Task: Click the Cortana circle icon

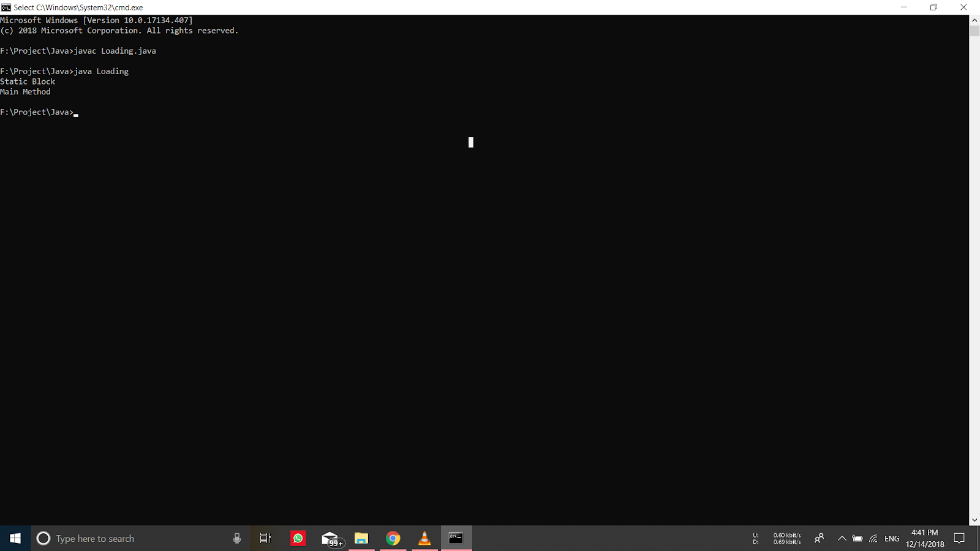Action: click(43, 538)
